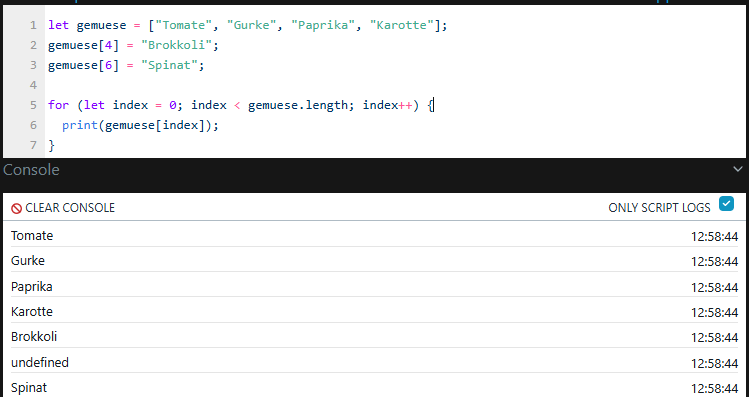Click the red clear console icon
Image resolution: width=749 pixels, height=397 pixels.
click(17, 208)
